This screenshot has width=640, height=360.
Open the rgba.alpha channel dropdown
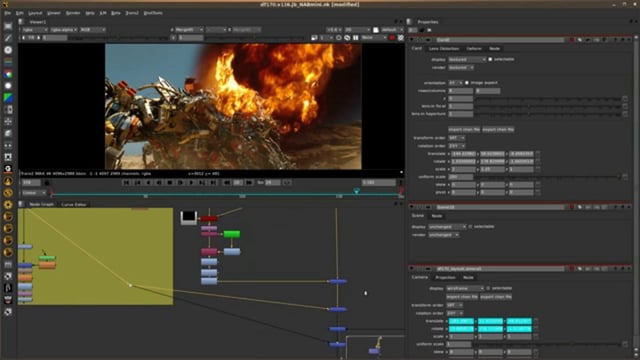coord(64,30)
